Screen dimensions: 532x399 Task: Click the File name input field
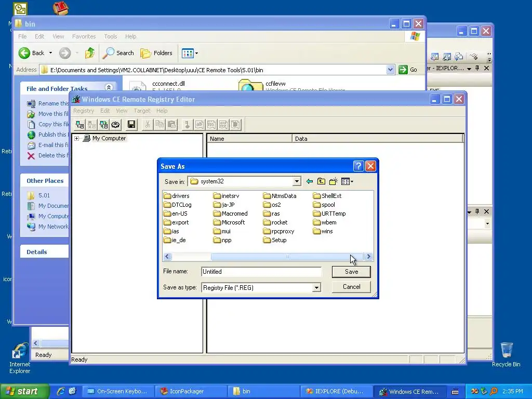tap(261, 271)
